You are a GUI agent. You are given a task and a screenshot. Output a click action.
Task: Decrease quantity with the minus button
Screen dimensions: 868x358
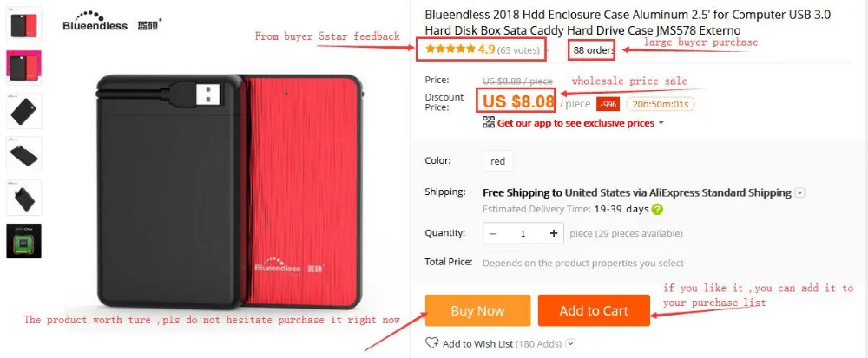pyautogui.click(x=493, y=234)
